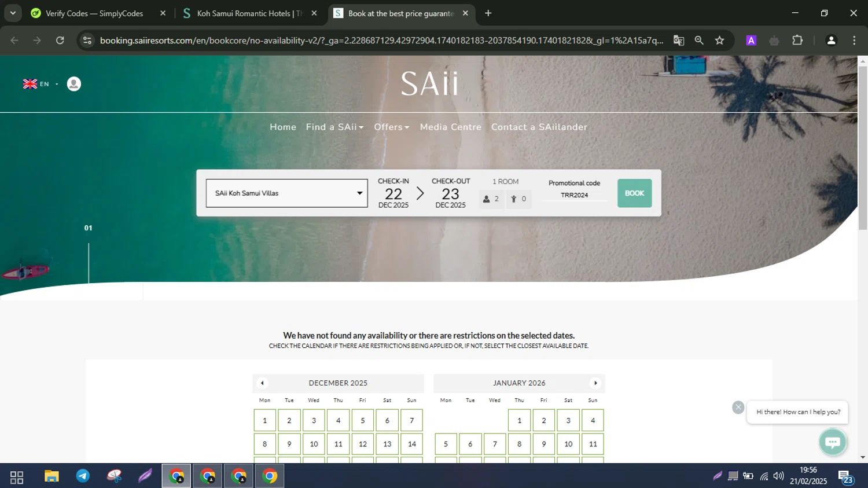The width and height of the screenshot is (868, 488).
Task: Open the Chrome three-dot menu
Action: coord(854,41)
